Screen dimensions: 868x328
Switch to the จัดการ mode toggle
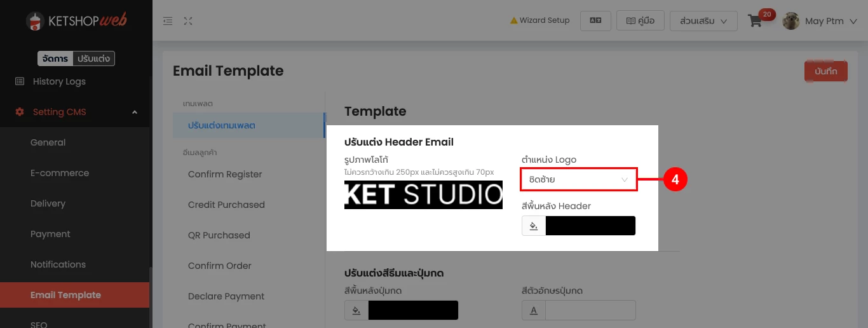(x=55, y=58)
